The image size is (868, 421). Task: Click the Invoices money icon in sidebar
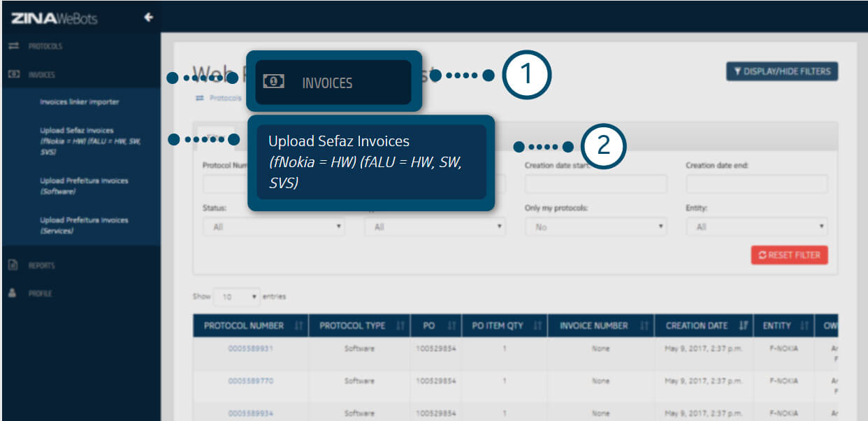[13, 74]
